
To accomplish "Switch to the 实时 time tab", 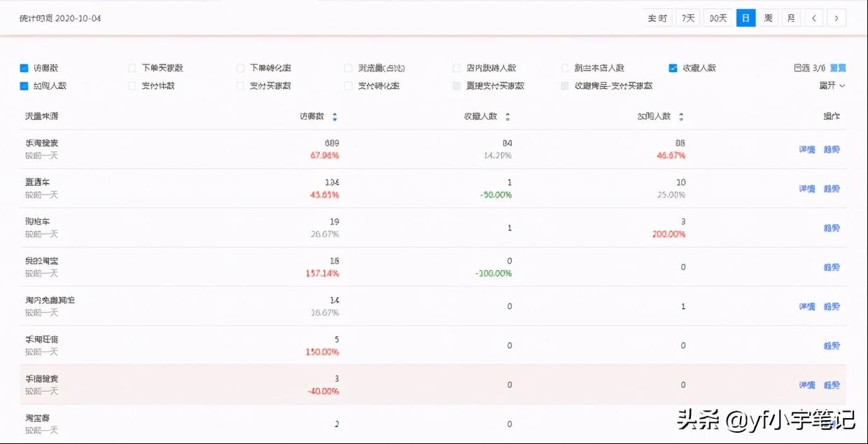I will pyautogui.click(x=657, y=18).
